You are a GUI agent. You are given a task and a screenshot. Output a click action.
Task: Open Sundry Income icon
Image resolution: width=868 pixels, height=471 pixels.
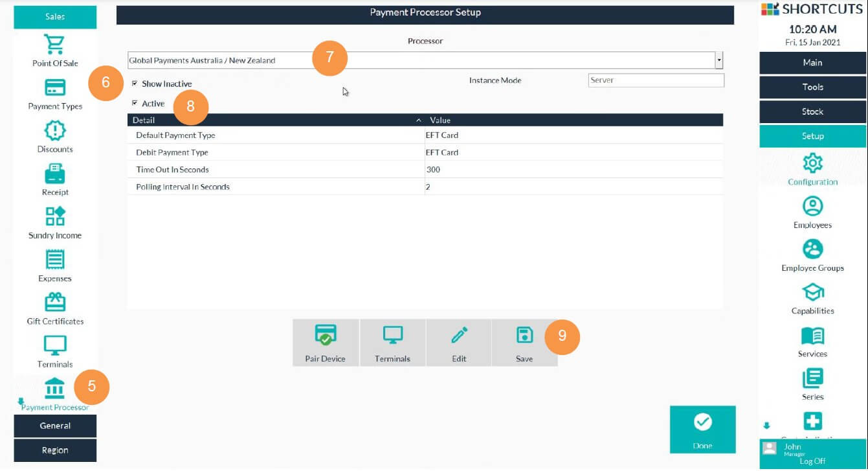[x=55, y=216]
